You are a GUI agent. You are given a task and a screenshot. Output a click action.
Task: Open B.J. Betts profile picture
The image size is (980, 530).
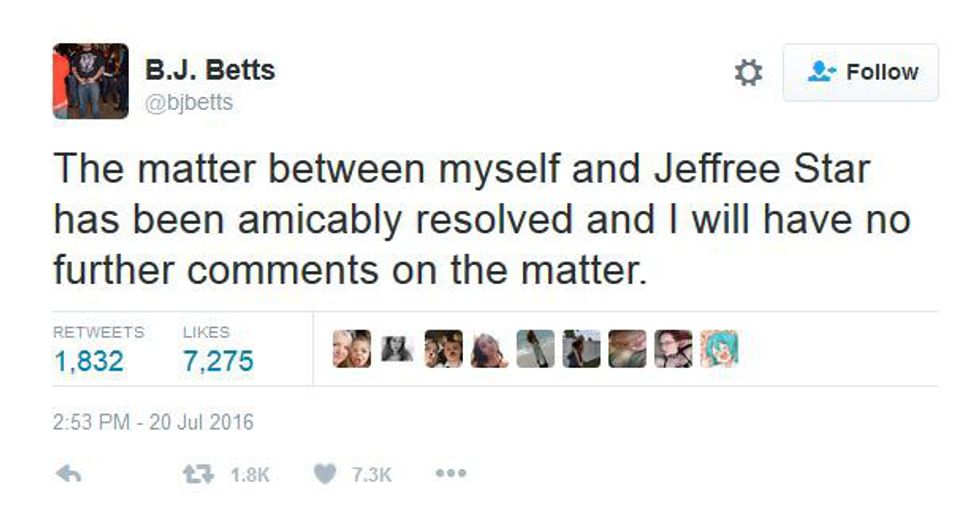[90, 81]
